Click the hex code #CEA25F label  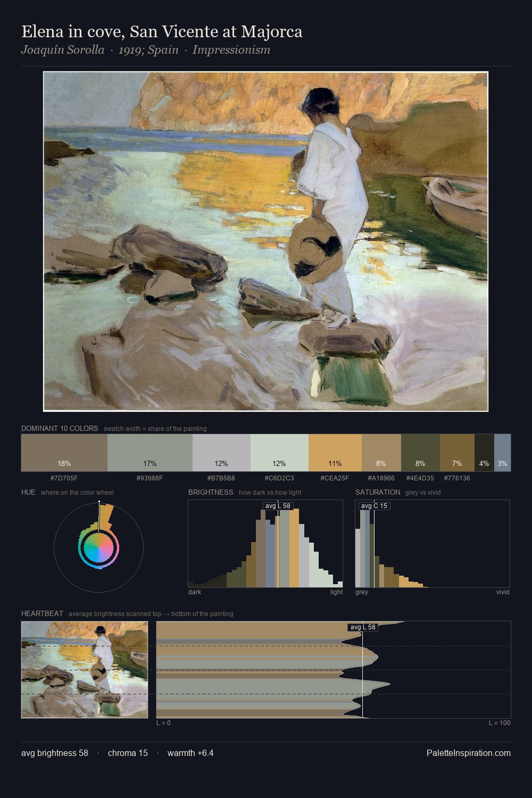[x=335, y=478]
